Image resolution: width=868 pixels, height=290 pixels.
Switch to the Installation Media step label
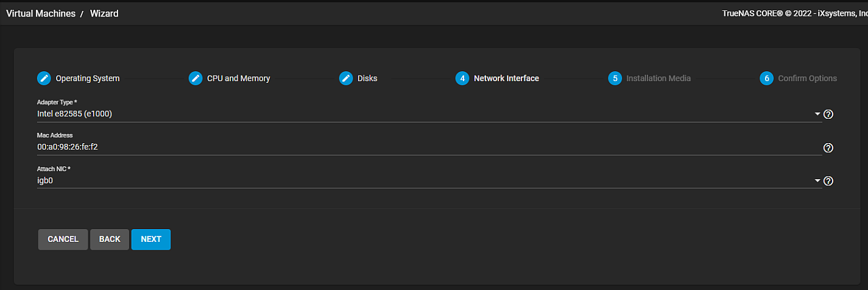[x=658, y=79]
